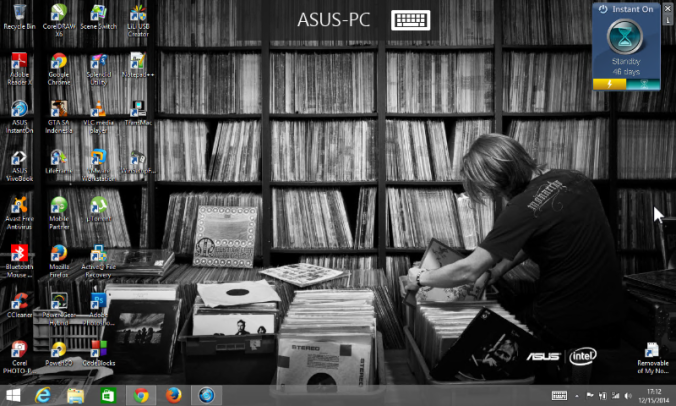Click the gadget button under the close X
676x406 pixels.
[668, 20]
